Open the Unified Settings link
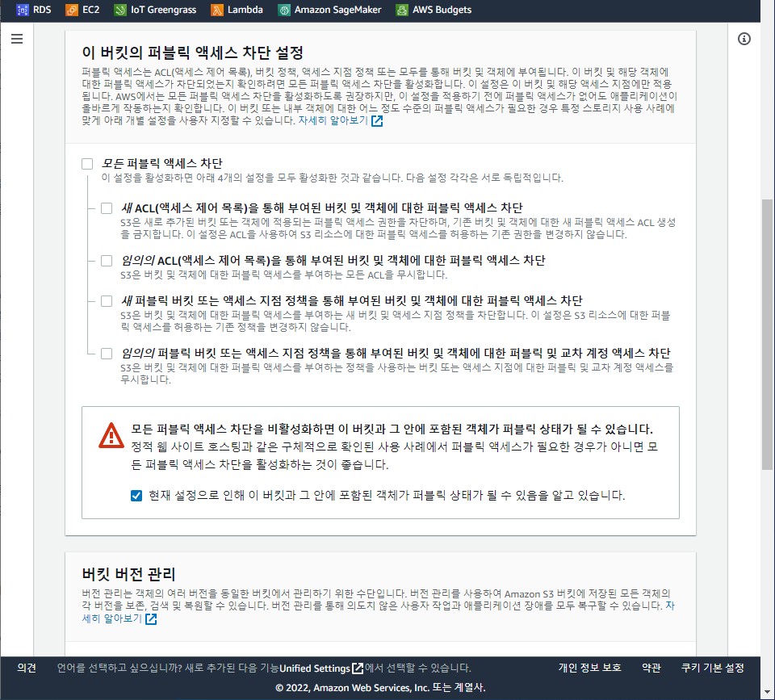This screenshot has height=700, width=775. 315,669
